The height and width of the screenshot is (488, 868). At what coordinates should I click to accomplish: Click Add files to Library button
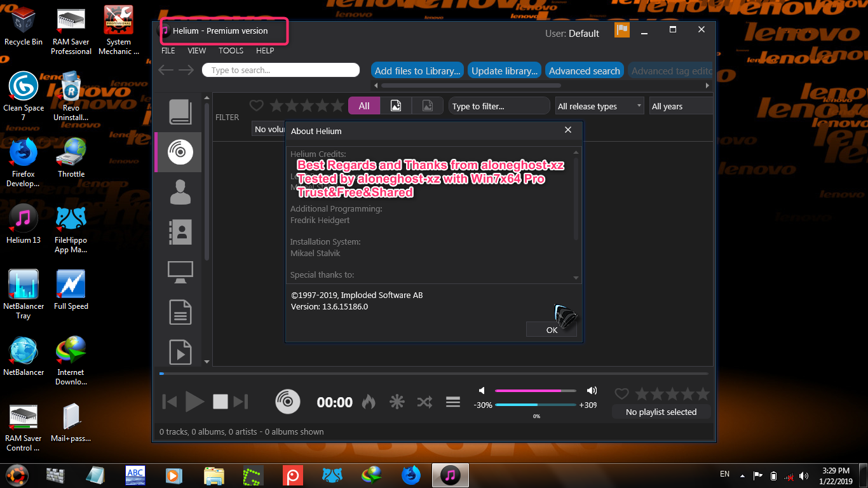417,71
